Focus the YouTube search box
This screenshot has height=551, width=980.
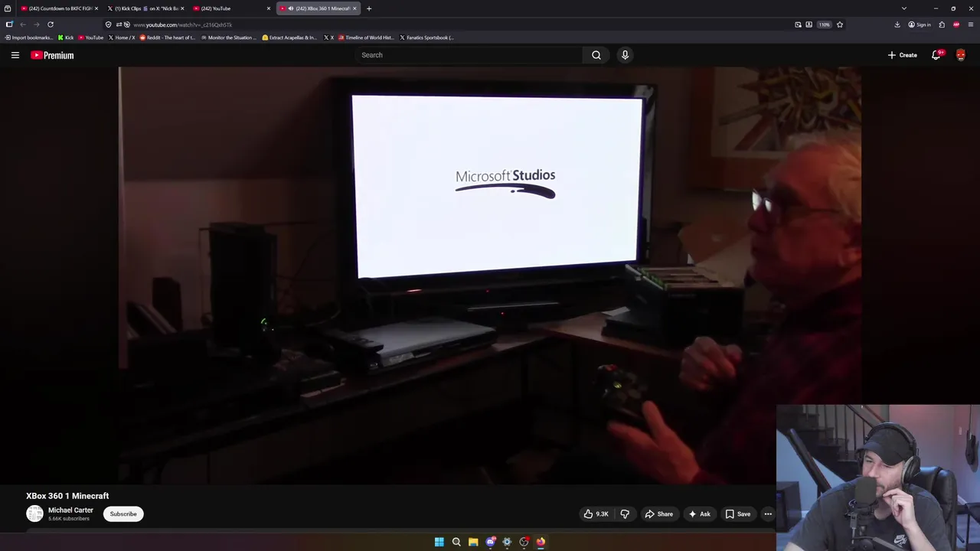tap(469, 55)
